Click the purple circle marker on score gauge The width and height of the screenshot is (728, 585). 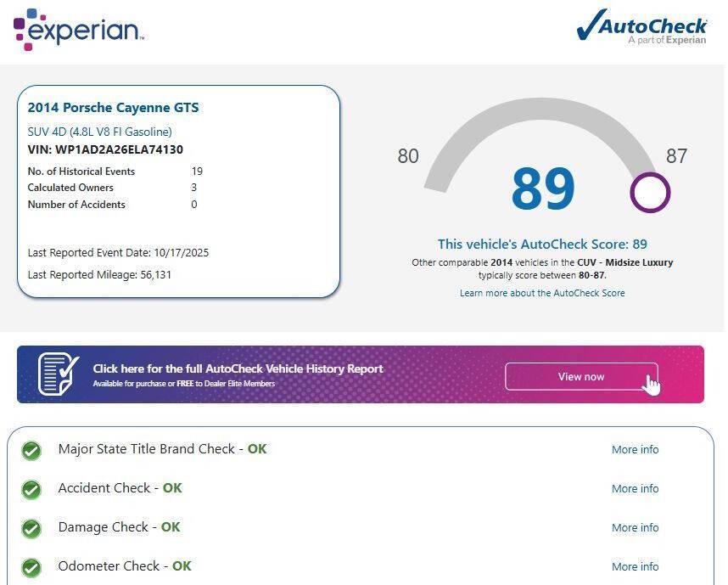[x=650, y=193]
